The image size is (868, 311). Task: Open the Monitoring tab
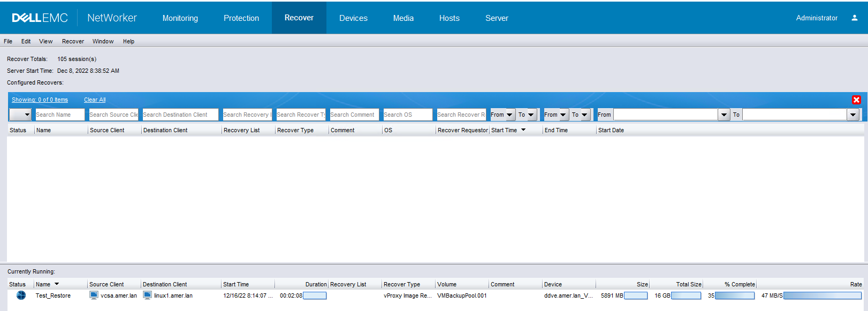(180, 18)
